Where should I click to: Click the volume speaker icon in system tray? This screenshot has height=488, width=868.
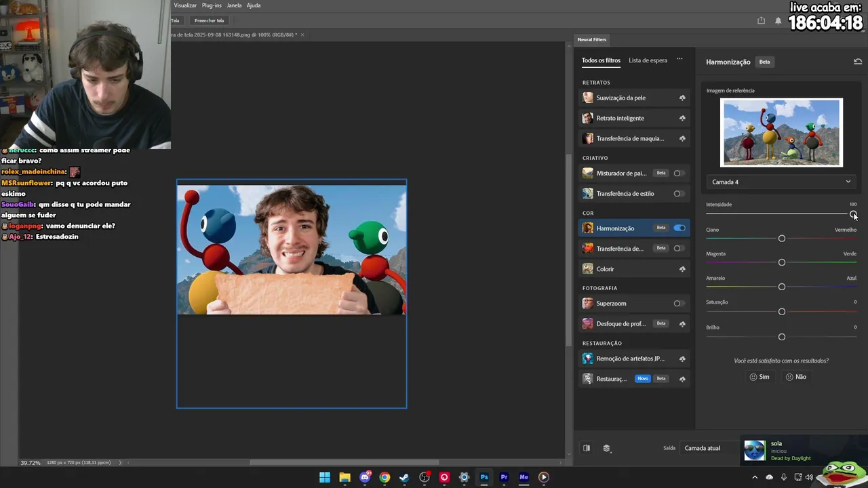click(x=809, y=477)
